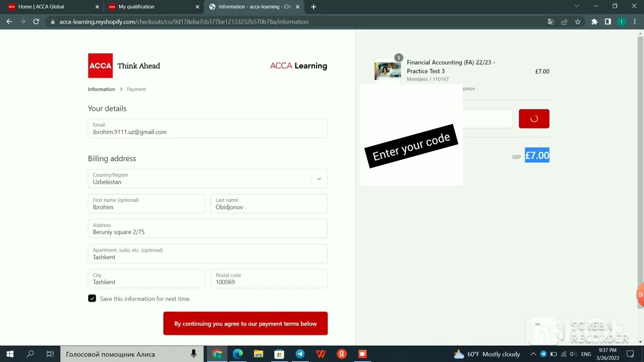This screenshot has height=362, width=644.
Task: Click the City field
Action: 146,279
